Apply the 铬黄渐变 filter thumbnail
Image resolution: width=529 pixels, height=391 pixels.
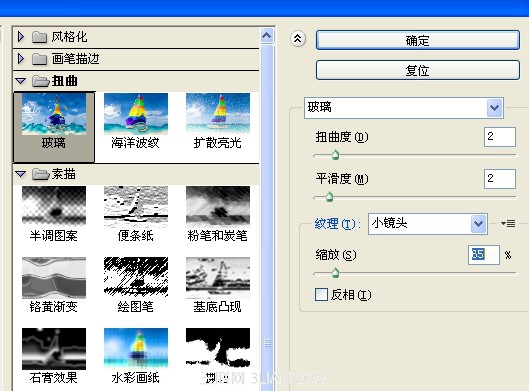pos(54,278)
